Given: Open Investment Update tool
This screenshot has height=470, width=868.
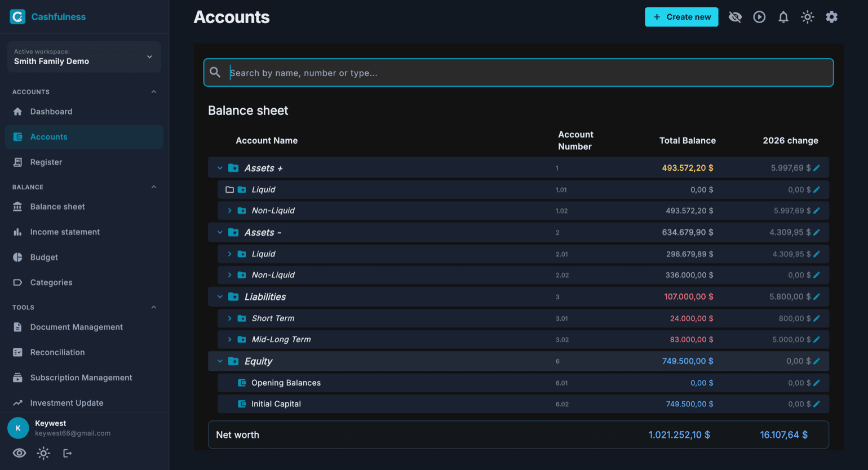Looking at the screenshot, I should pyautogui.click(x=84, y=403).
